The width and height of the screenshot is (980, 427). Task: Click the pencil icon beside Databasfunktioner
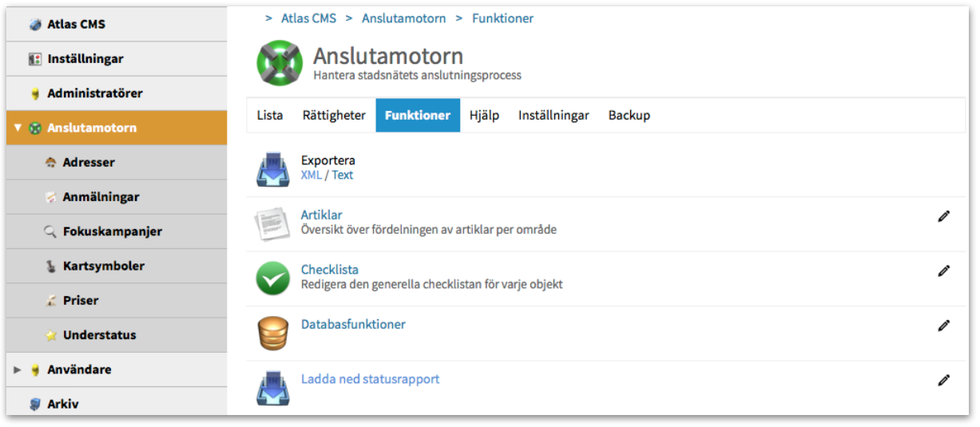(x=943, y=325)
